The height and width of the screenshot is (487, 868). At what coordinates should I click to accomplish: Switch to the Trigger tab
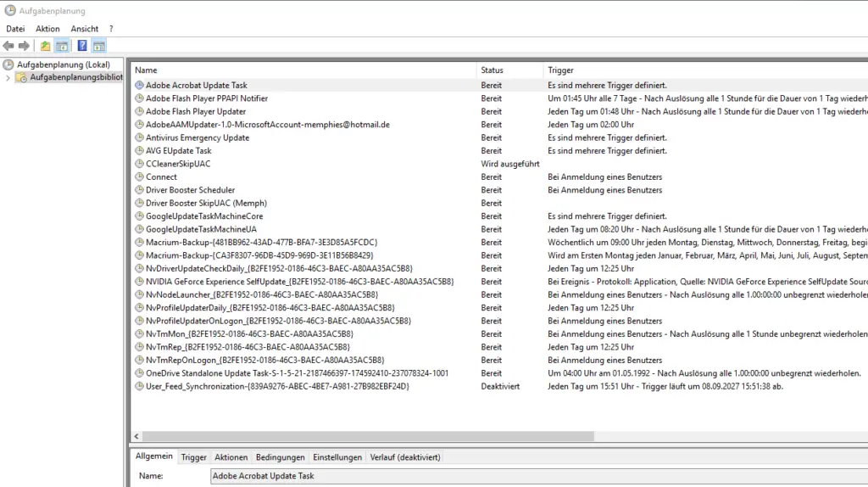(x=193, y=457)
